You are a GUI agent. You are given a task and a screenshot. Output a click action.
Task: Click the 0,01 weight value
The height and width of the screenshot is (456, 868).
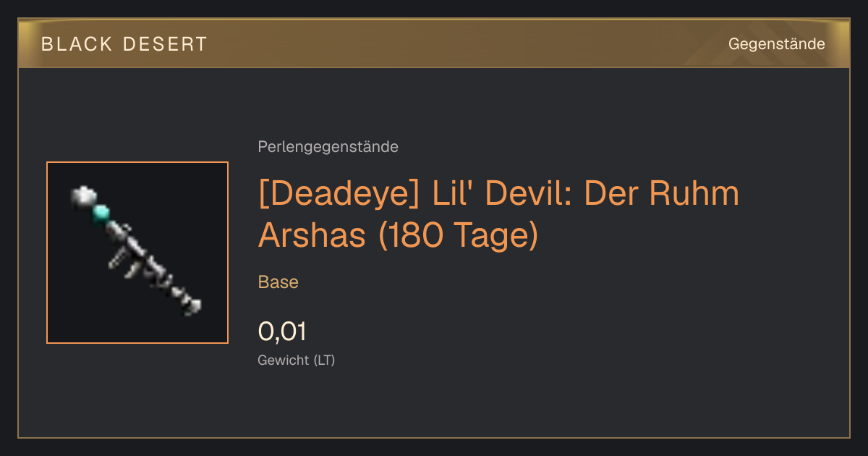point(282,332)
